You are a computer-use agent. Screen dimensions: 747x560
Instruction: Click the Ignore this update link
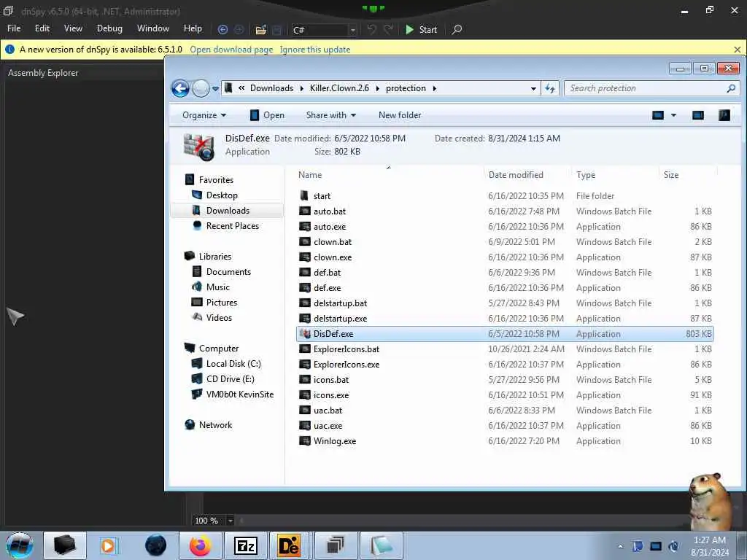point(315,50)
